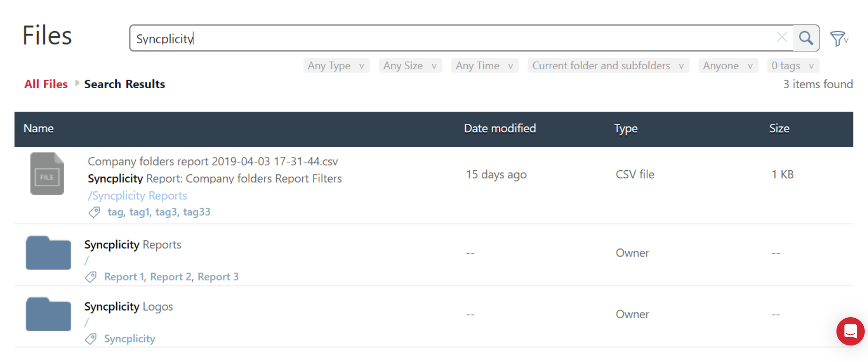This screenshot has width=868, height=362.
Task: Click the 'CSV file' type cell
Action: click(x=635, y=174)
